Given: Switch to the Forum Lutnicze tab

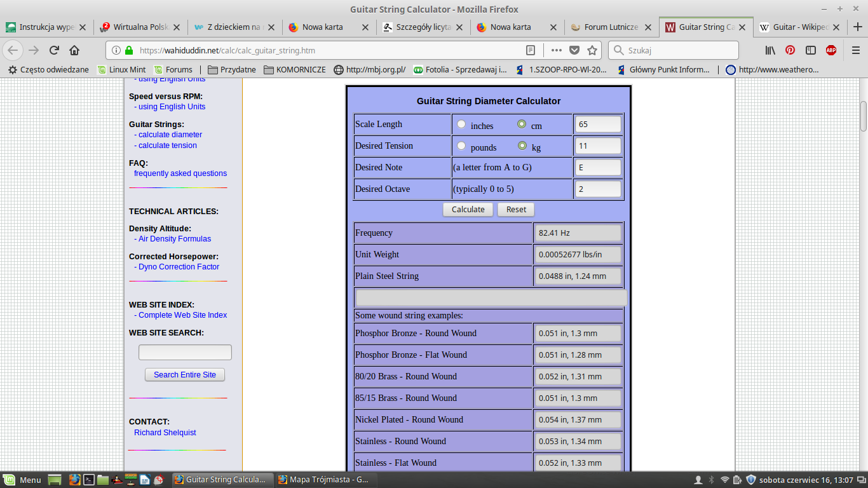Looking at the screenshot, I should (610, 27).
